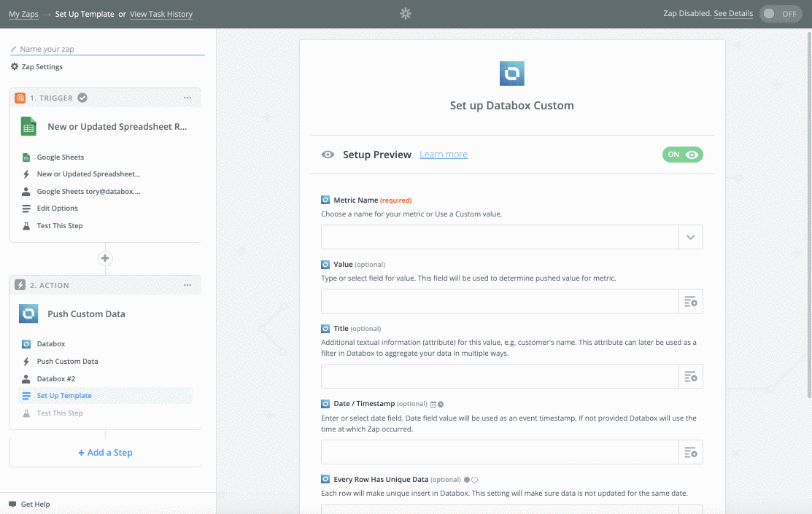Open the trigger step three-dot menu
This screenshot has width=812, height=514.
click(x=187, y=98)
